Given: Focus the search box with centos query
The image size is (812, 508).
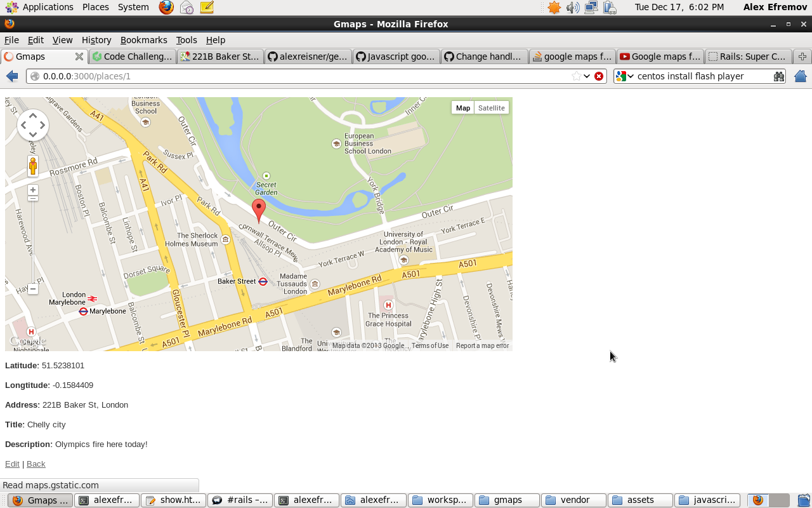Looking at the screenshot, I should coord(703,76).
